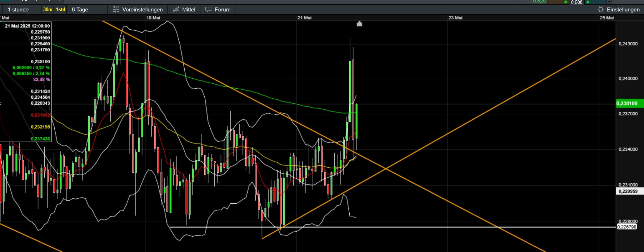Click the green 0,237436 indicator value

pos(40,139)
